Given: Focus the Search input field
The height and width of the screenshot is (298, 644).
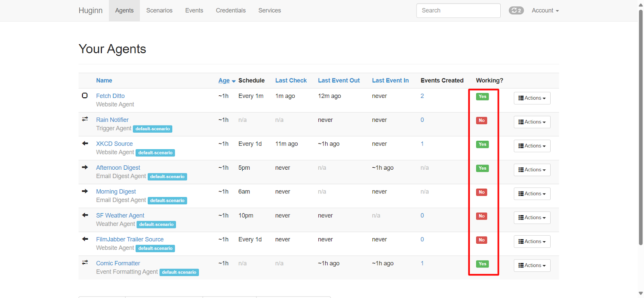Looking at the screenshot, I should pos(458,10).
